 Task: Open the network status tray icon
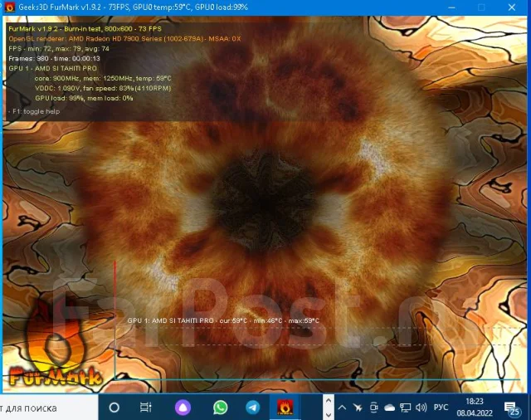coord(405,408)
